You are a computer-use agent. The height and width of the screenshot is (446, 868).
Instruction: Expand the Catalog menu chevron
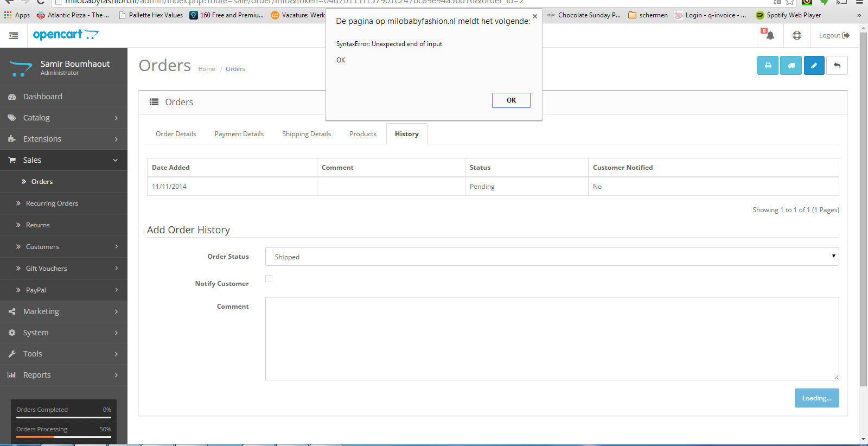click(116, 118)
